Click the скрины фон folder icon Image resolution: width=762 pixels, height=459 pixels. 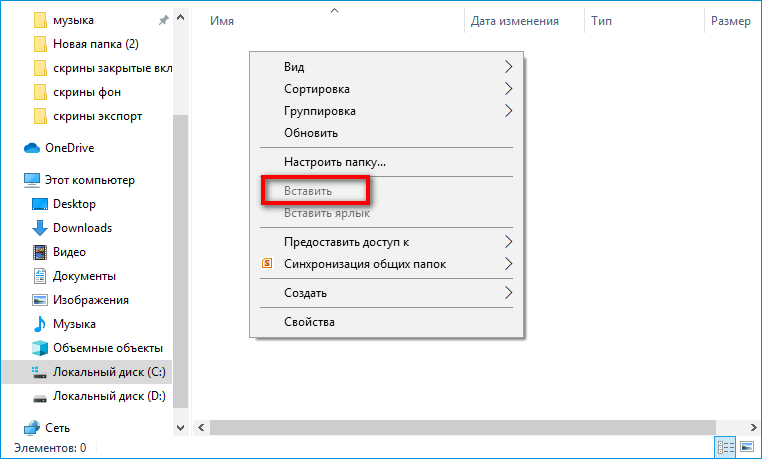tap(40, 92)
